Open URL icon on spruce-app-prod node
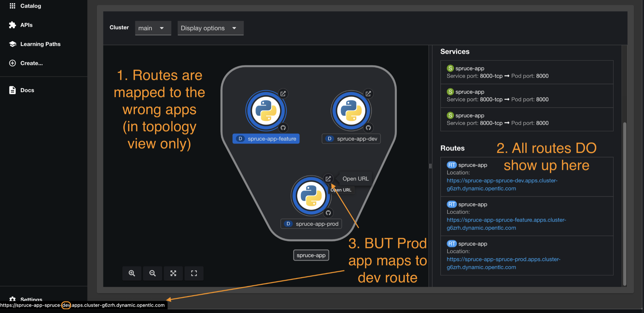Viewport: 644px width, 313px height. click(328, 179)
